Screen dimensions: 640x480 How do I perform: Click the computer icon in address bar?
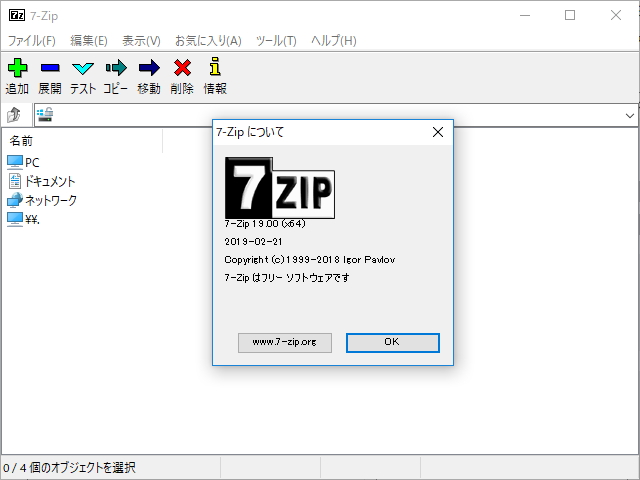pos(45,115)
